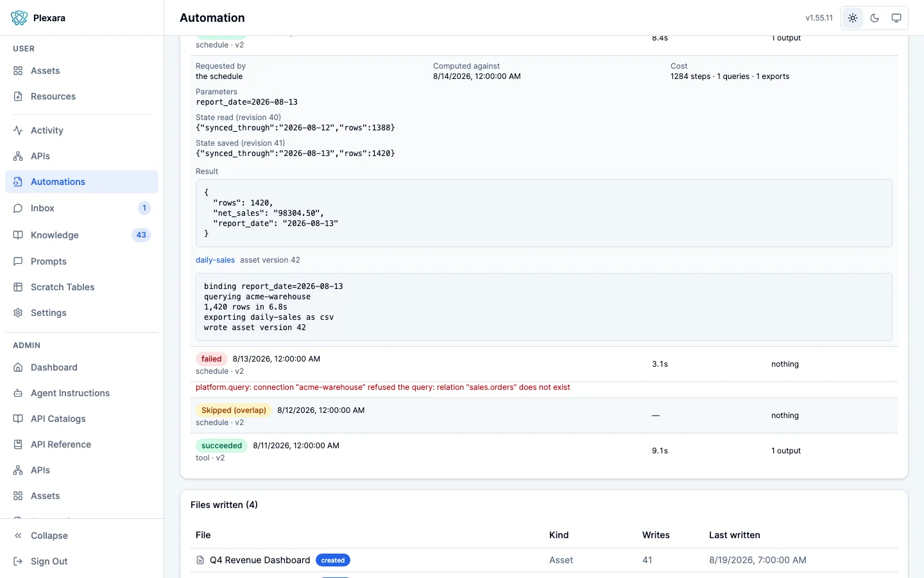Click the sales.orders error message text

click(382, 387)
